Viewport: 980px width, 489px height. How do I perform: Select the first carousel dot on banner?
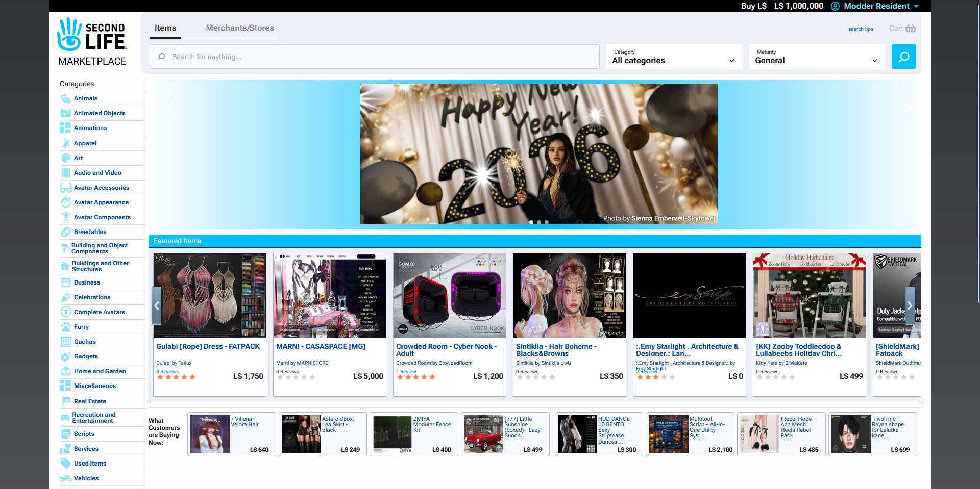coord(531,222)
